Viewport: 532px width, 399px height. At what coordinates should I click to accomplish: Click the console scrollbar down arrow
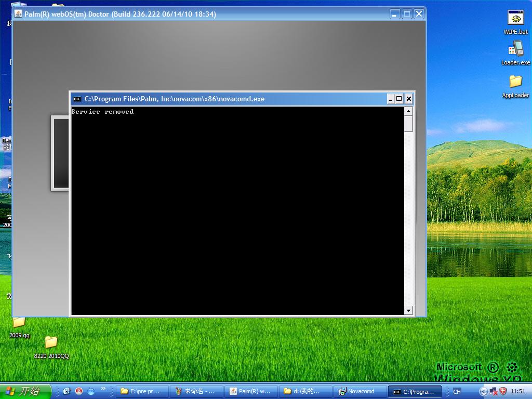pos(408,310)
